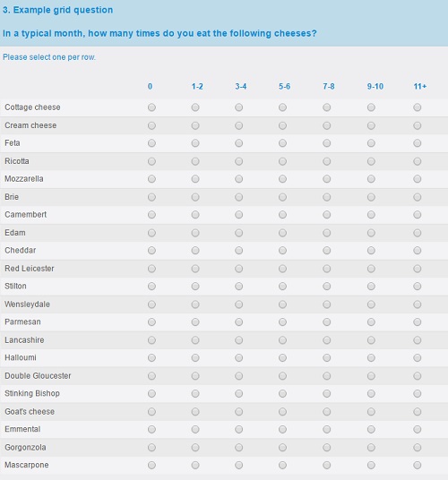Screen dimensions: 448x480
Task: Choose 9-10 for Brie
Action: [x=371, y=197]
